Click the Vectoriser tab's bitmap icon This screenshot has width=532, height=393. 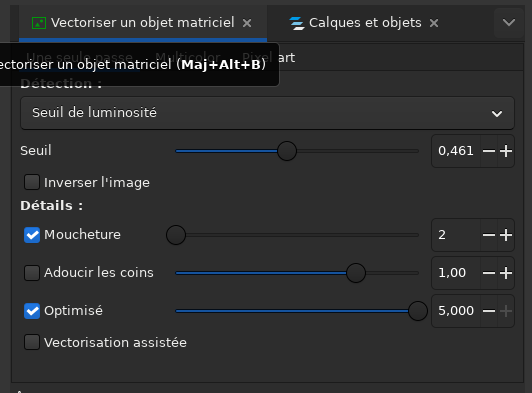39,23
